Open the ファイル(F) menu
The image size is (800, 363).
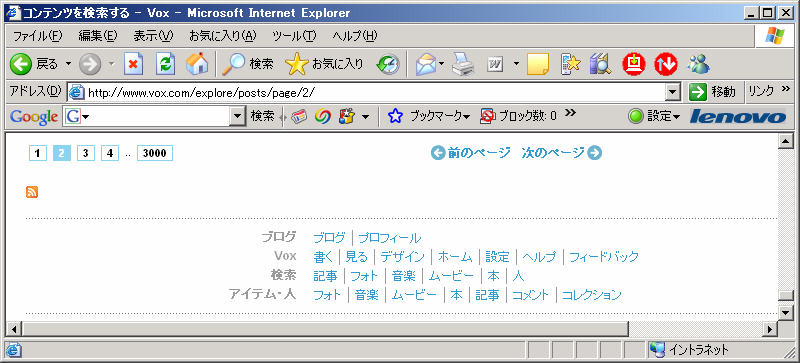tap(38, 36)
